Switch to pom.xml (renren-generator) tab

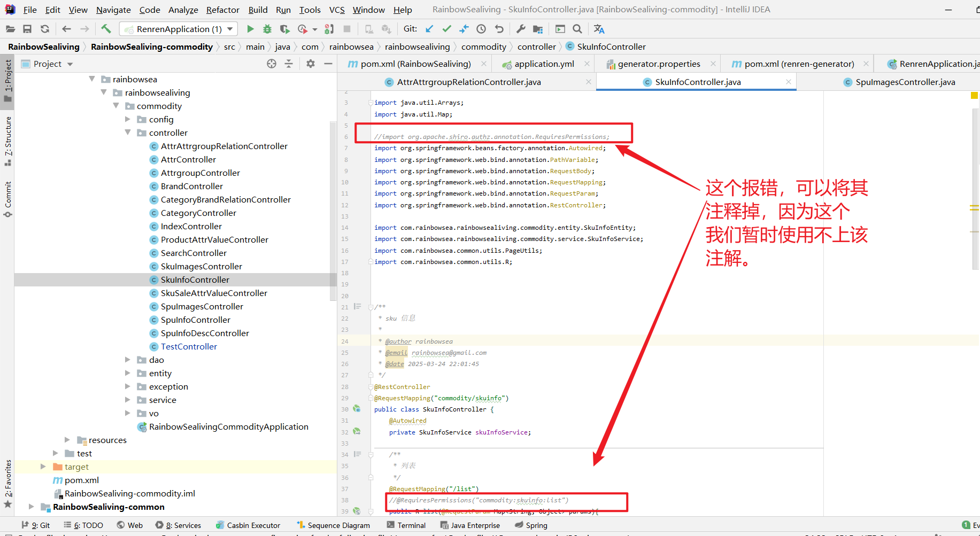pyautogui.click(x=799, y=64)
